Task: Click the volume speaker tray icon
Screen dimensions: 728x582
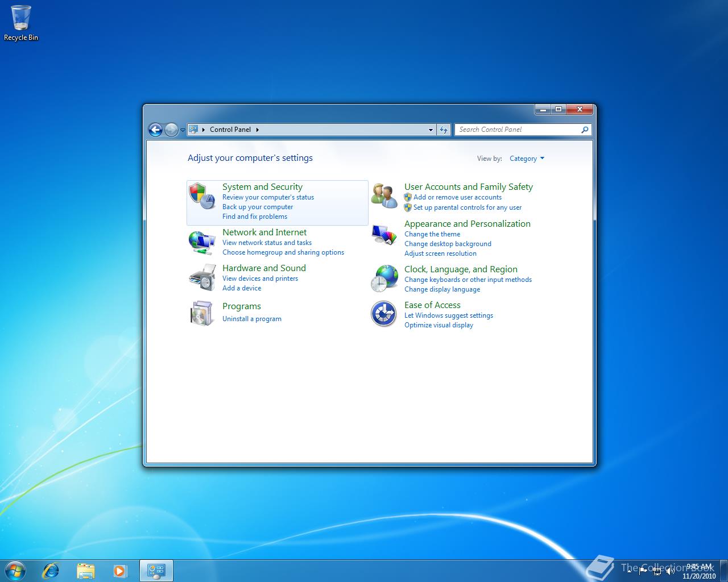Action: [x=671, y=571]
